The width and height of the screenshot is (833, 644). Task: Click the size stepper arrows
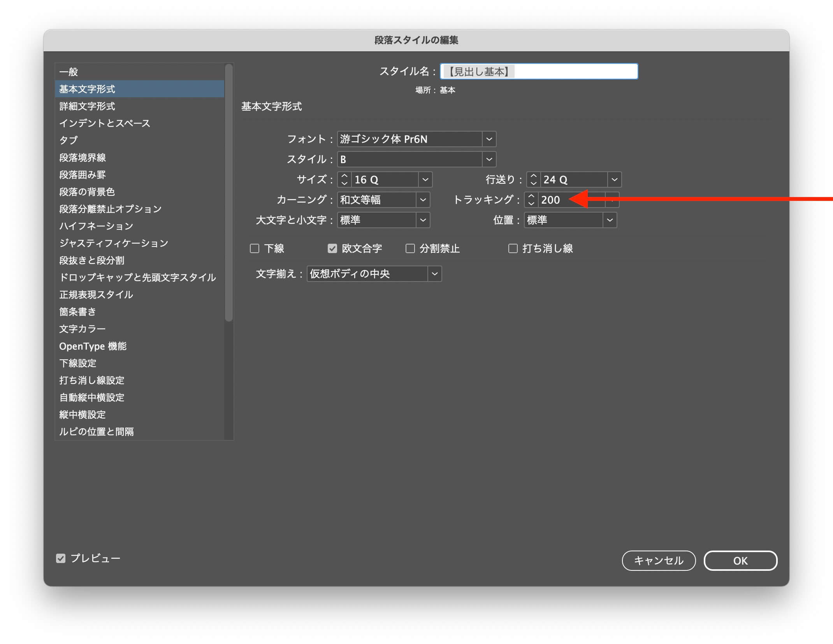pos(344,179)
